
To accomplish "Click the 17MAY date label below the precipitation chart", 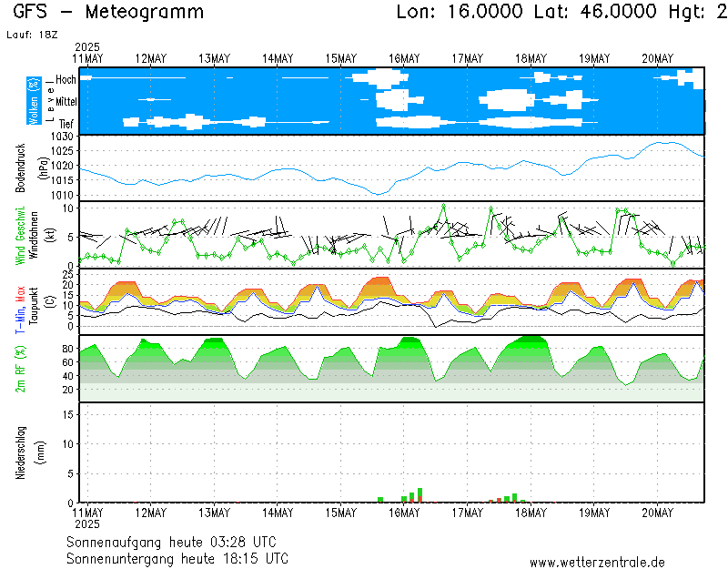I will tap(468, 513).
